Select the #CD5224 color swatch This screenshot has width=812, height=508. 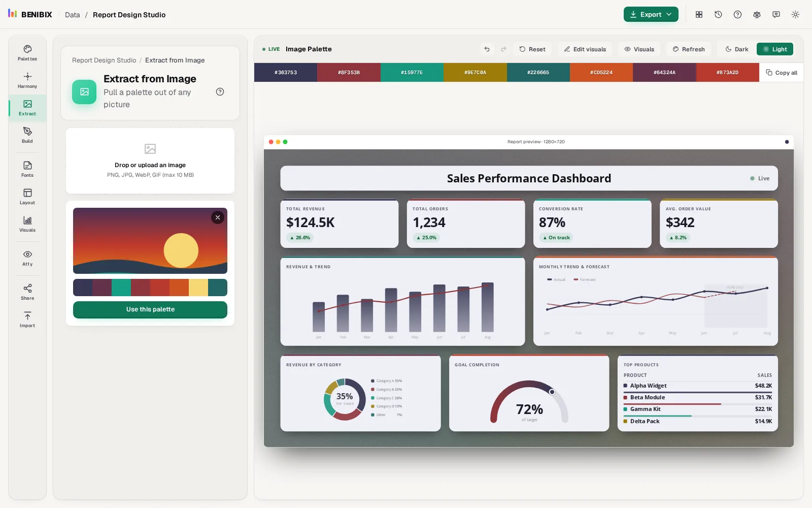click(x=601, y=73)
